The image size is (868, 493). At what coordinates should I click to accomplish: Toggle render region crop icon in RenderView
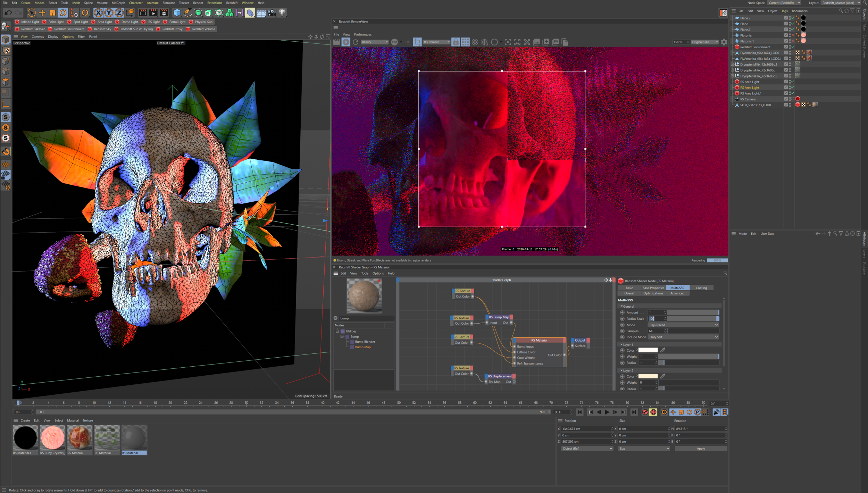(x=417, y=42)
